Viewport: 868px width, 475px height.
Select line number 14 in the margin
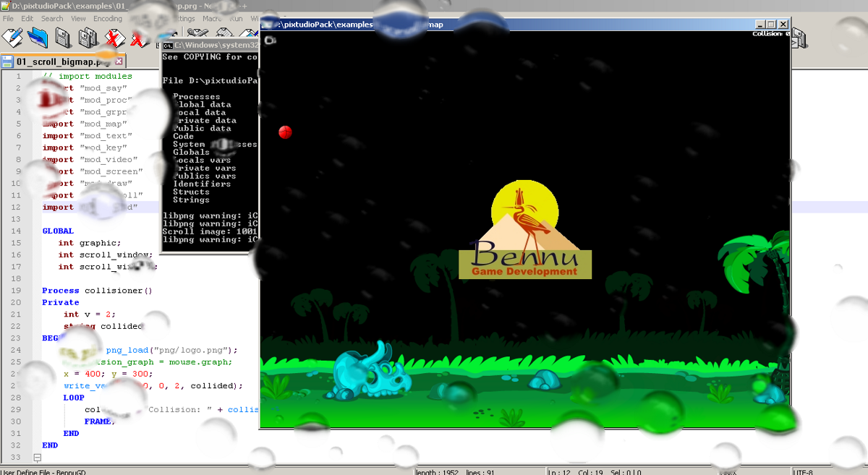pyautogui.click(x=17, y=231)
